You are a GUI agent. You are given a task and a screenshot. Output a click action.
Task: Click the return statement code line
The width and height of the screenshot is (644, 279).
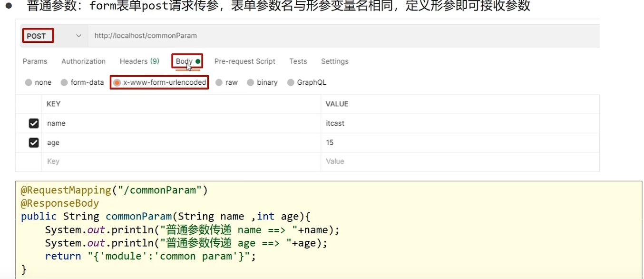tap(151, 256)
